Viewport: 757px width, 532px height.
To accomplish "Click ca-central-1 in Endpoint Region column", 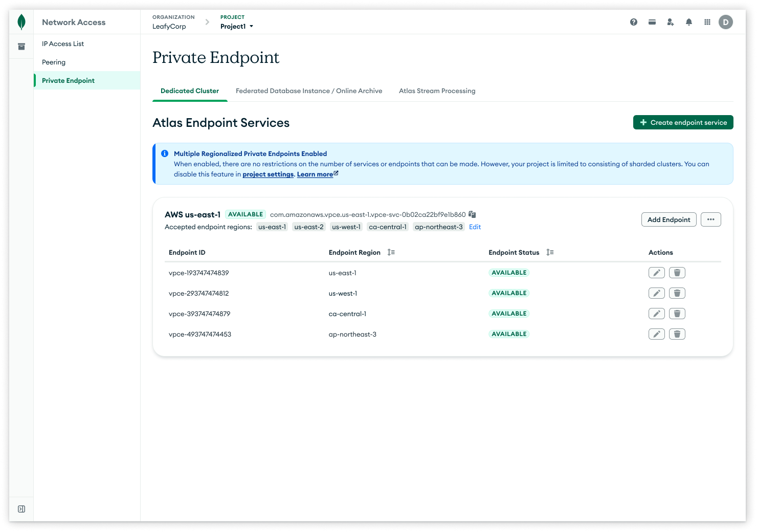I will pyautogui.click(x=347, y=314).
